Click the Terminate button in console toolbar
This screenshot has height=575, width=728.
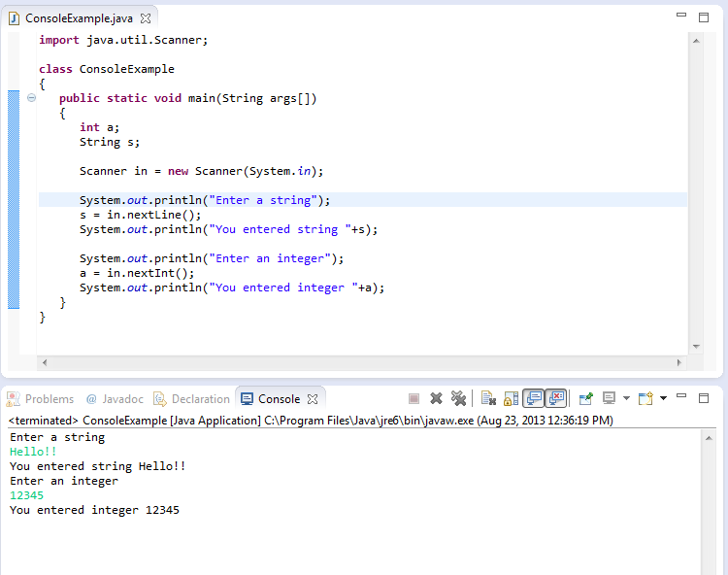(414, 398)
